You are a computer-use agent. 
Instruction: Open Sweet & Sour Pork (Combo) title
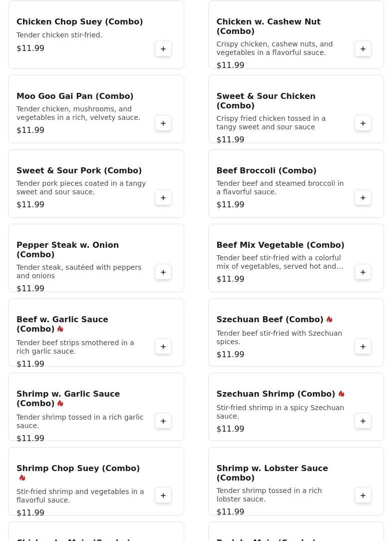pos(79,171)
